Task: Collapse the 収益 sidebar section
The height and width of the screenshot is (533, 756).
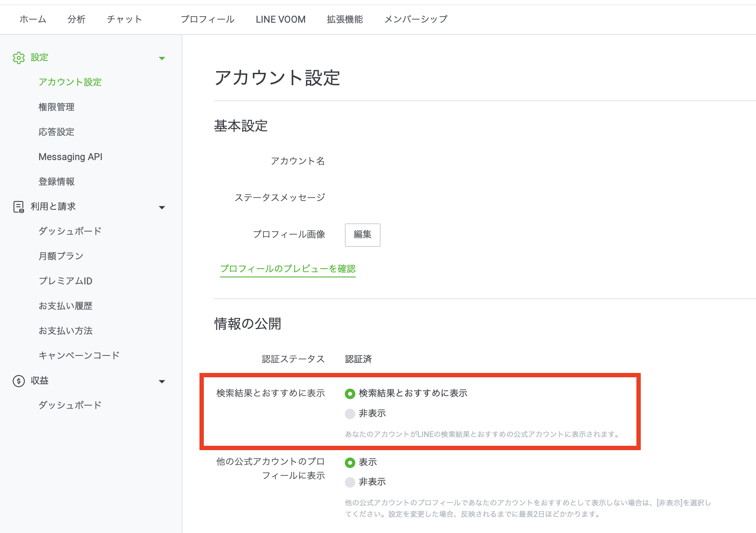Action: point(162,381)
